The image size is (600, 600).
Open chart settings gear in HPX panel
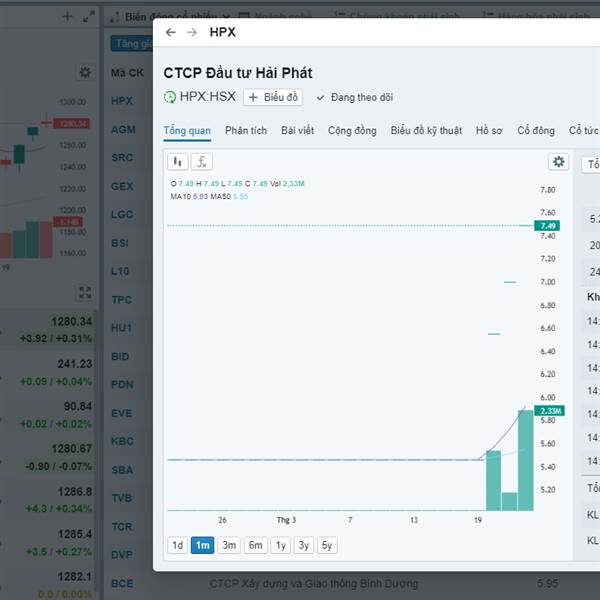point(558,162)
